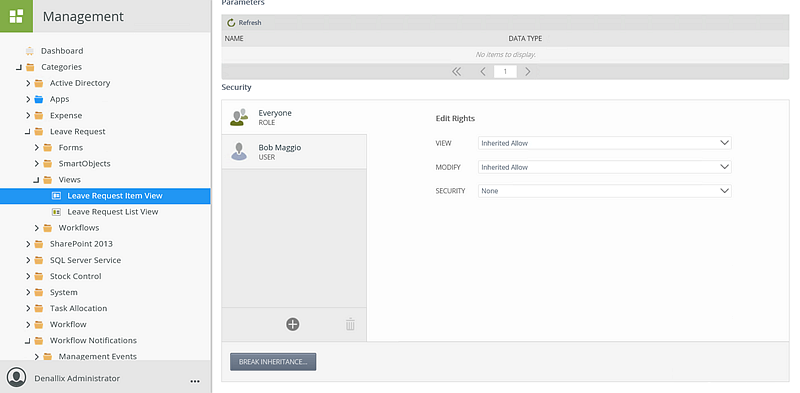Click the Active Directory folder icon
This screenshot has height=393, width=800.
pyautogui.click(x=39, y=83)
